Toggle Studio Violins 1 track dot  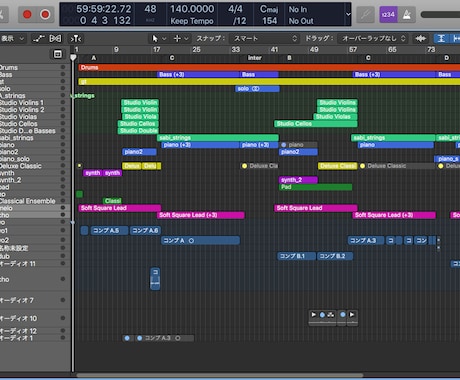pyautogui.click(x=63, y=102)
